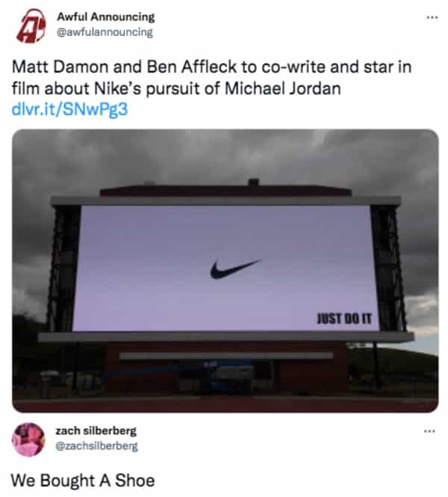
Task: Open Awful Announcing profile avatar
Action: [x=31, y=25]
